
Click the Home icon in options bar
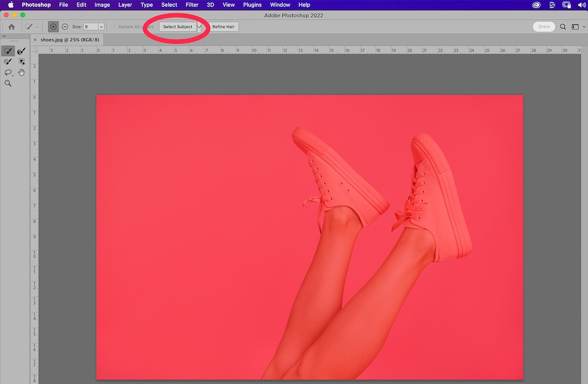11,26
